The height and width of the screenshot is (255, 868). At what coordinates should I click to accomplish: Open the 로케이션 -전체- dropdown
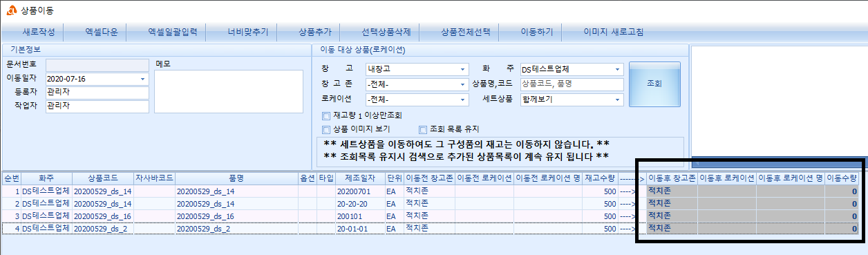coord(462,100)
